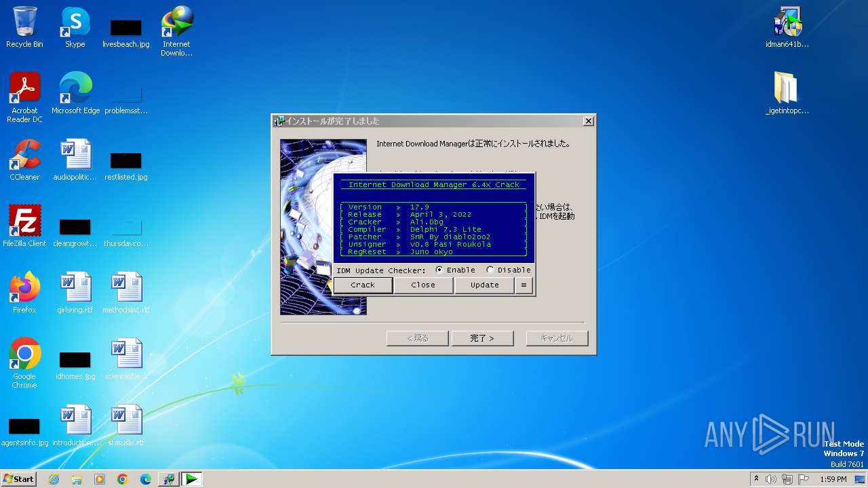Click the Show desktop button

[861, 479]
